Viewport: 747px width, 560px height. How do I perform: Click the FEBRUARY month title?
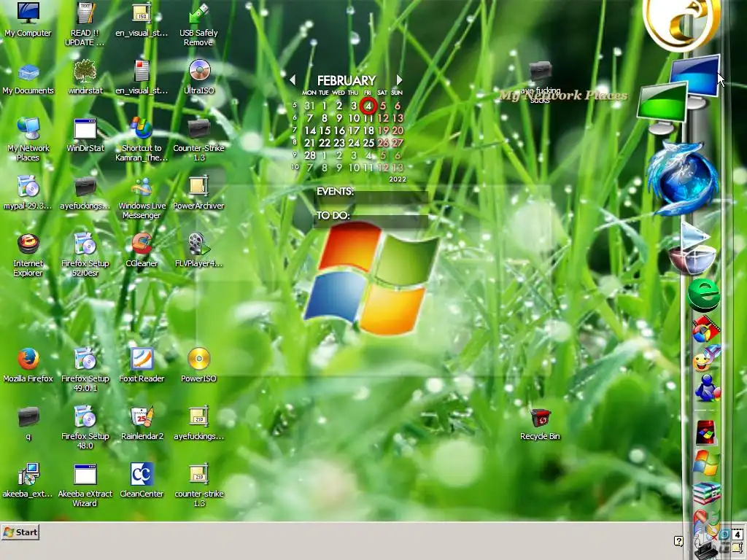pyautogui.click(x=347, y=80)
